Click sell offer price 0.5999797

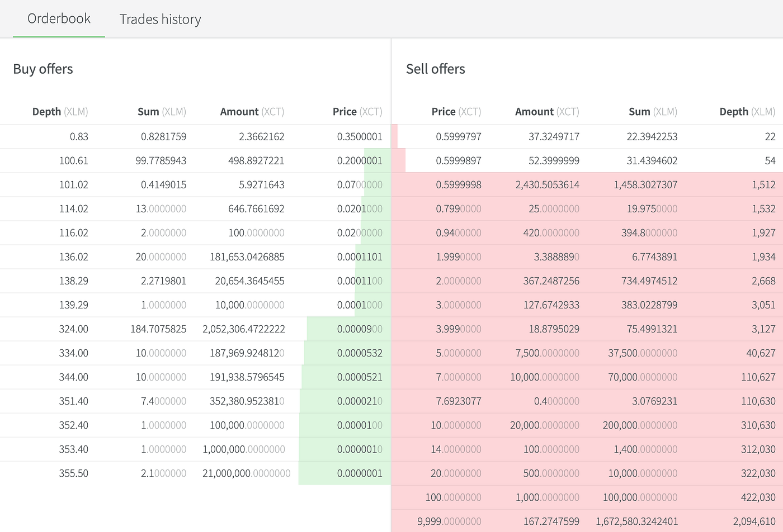[x=459, y=136]
